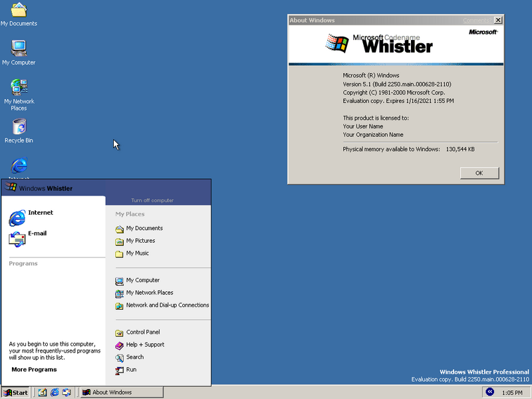
Task: Open the Run dialog from the Start menu
Action: (x=132, y=370)
